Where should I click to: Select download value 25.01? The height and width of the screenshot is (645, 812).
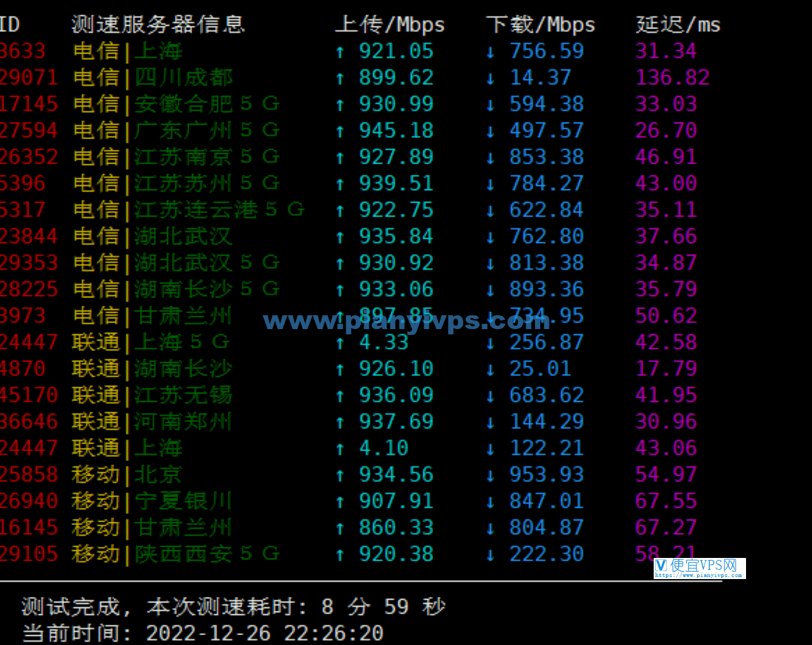(540, 368)
